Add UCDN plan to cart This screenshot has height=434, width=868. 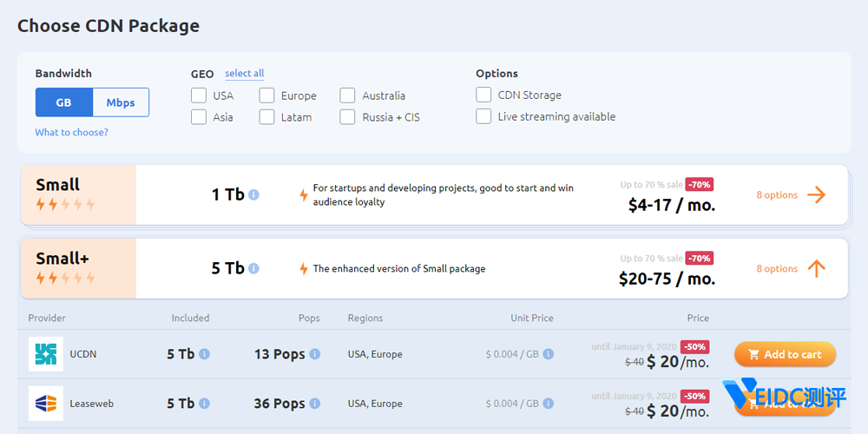click(785, 354)
